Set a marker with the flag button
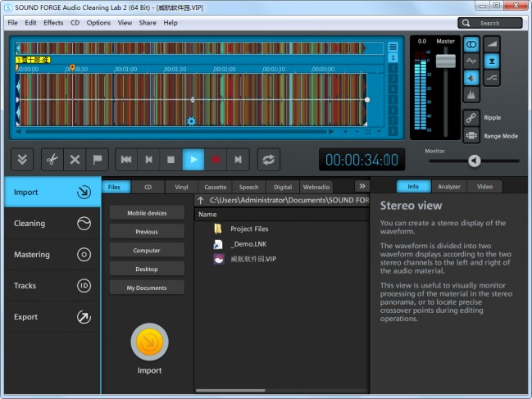This screenshot has width=532, height=399. click(98, 159)
